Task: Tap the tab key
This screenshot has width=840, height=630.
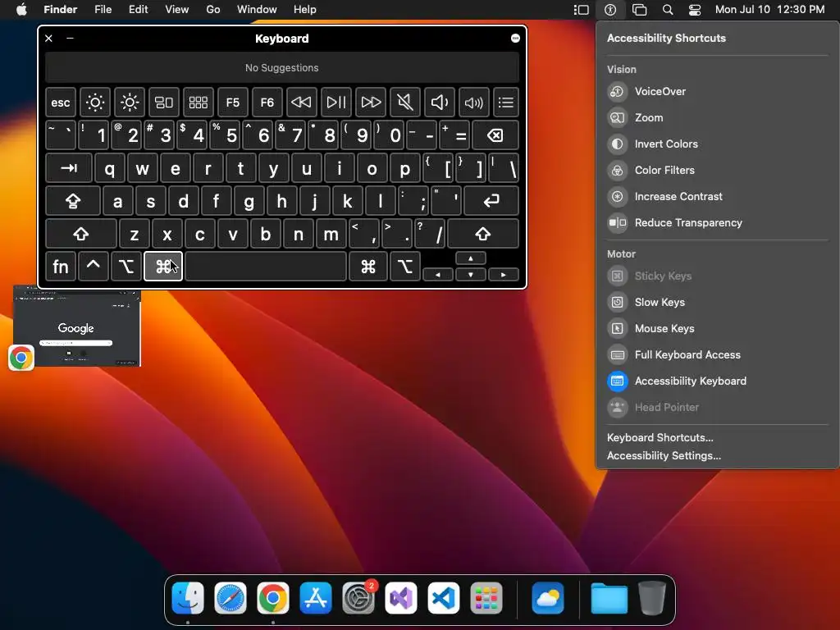Action: (69, 168)
